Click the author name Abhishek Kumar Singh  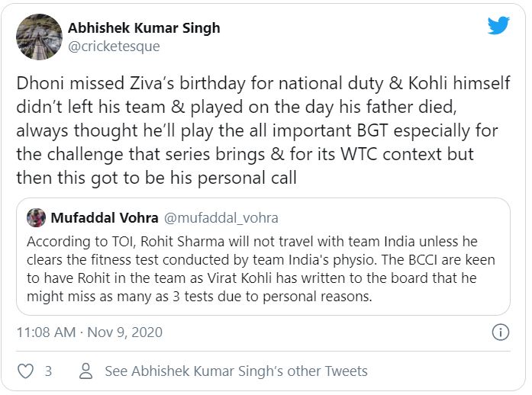[143, 27]
